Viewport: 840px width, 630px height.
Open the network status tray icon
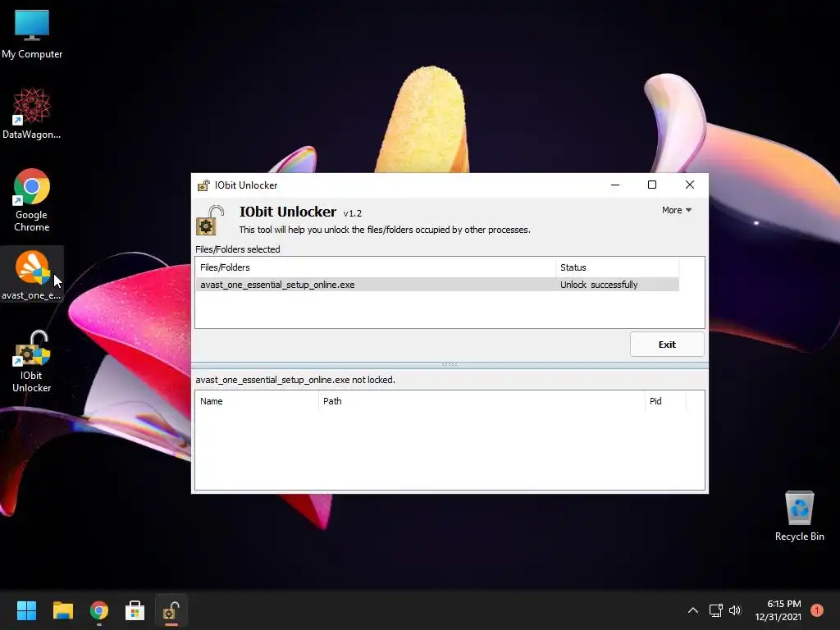pos(715,610)
